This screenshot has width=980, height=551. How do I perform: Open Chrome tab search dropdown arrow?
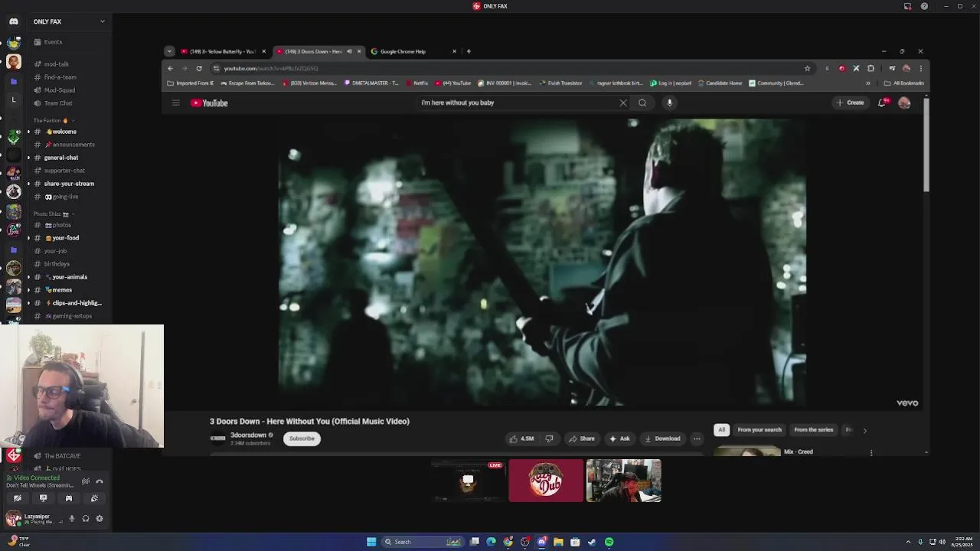170,51
